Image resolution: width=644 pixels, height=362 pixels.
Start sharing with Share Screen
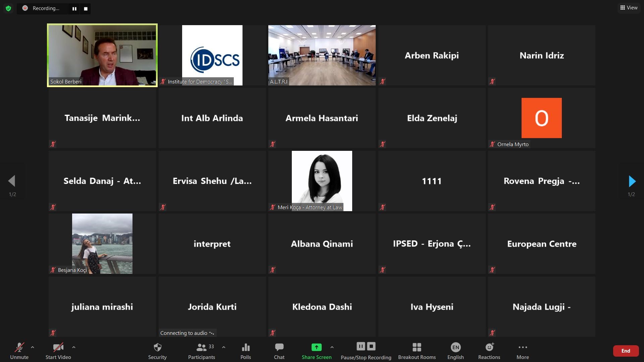pos(316,351)
